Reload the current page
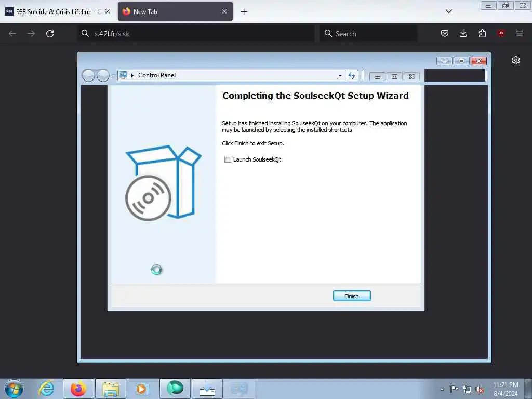This screenshot has width=532, height=399. tap(50, 34)
